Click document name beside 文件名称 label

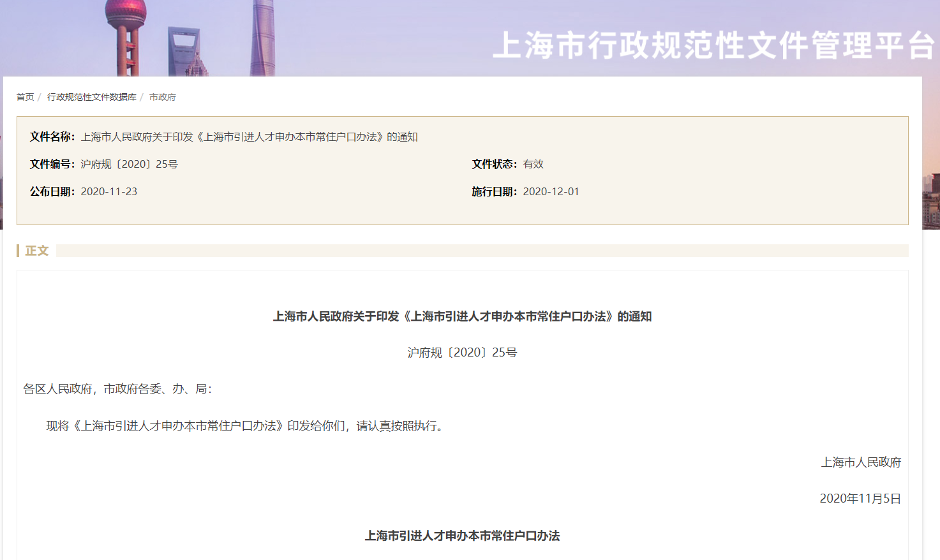pyautogui.click(x=250, y=137)
